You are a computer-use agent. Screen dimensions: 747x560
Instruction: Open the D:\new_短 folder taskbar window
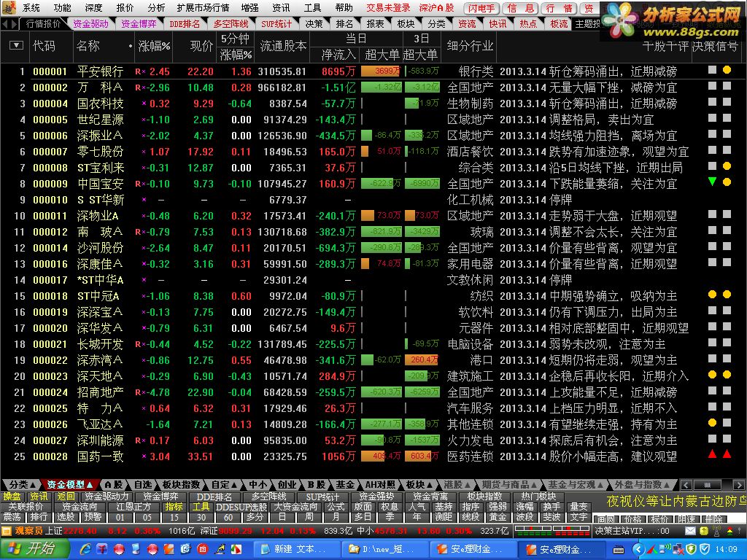tap(385, 550)
